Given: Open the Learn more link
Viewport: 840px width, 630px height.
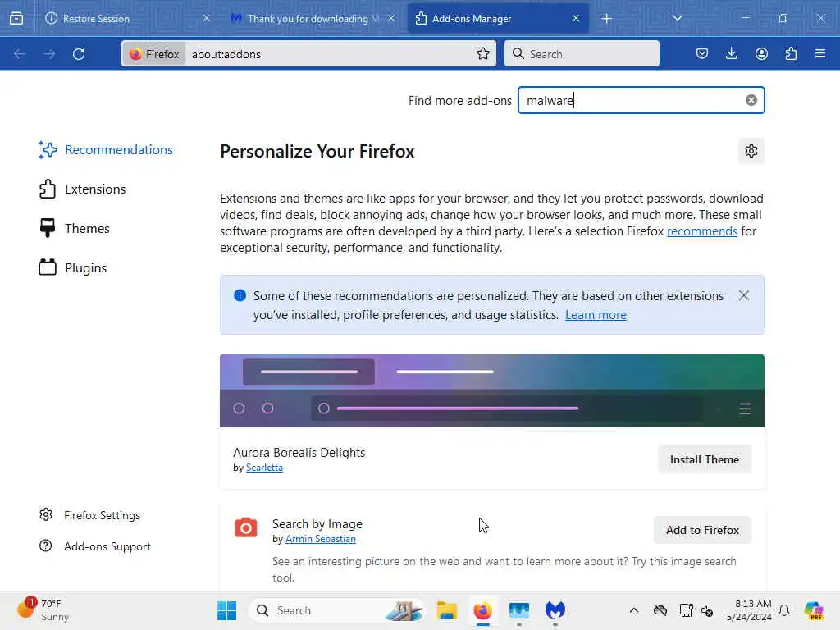Looking at the screenshot, I should (x=596, y=315).
